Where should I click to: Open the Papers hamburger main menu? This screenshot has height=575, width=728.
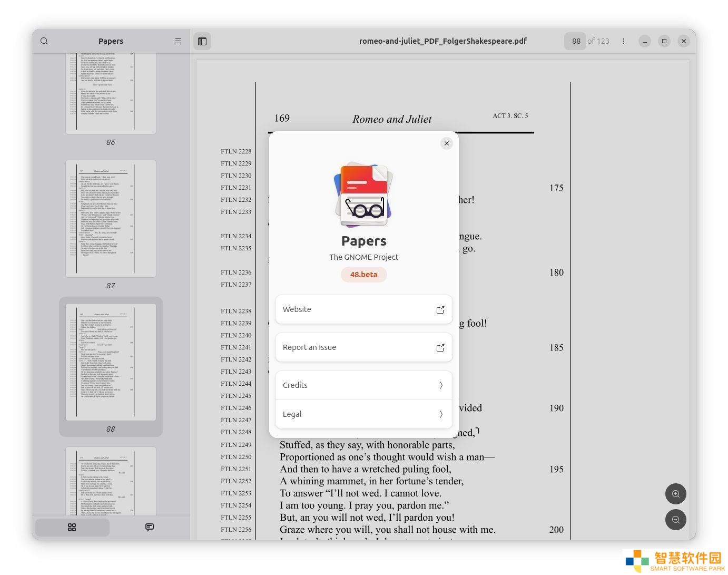(178, 41)
